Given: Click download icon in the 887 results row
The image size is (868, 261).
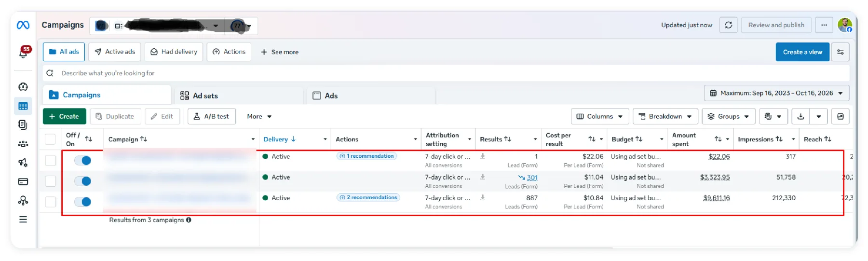Looking at the screenshot, I should pos(483,197).
